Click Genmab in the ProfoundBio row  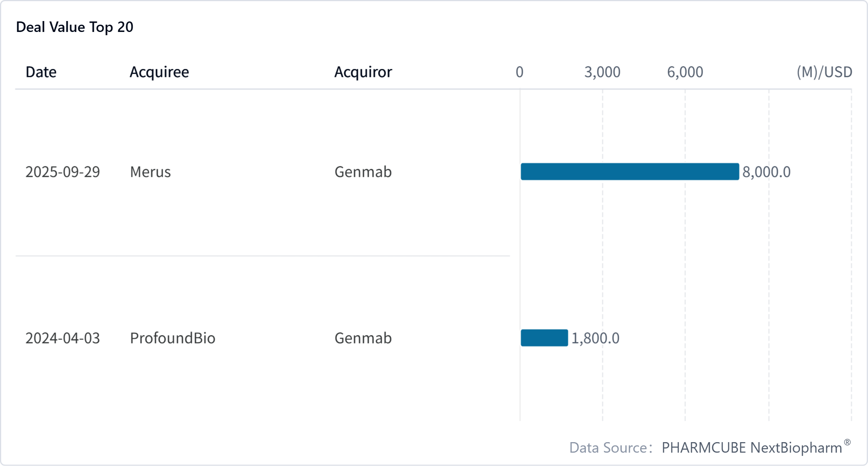363,338
